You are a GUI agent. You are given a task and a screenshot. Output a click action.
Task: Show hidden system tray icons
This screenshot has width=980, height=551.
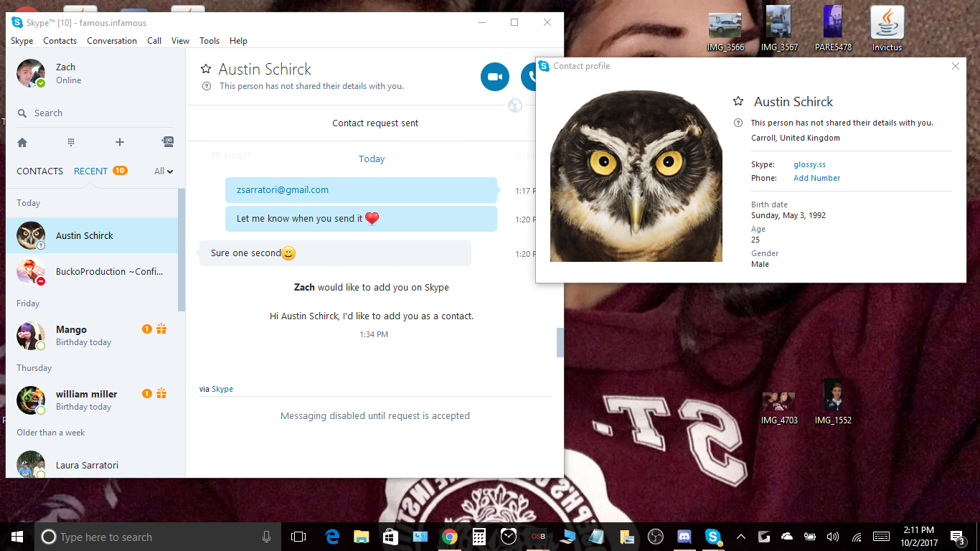pos(741,537)
